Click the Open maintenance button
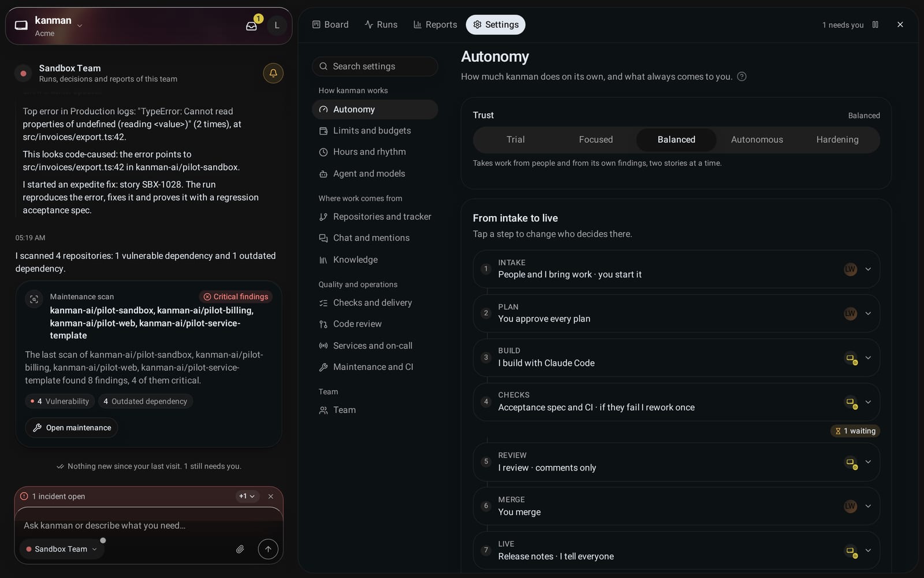 pos(72,428)
